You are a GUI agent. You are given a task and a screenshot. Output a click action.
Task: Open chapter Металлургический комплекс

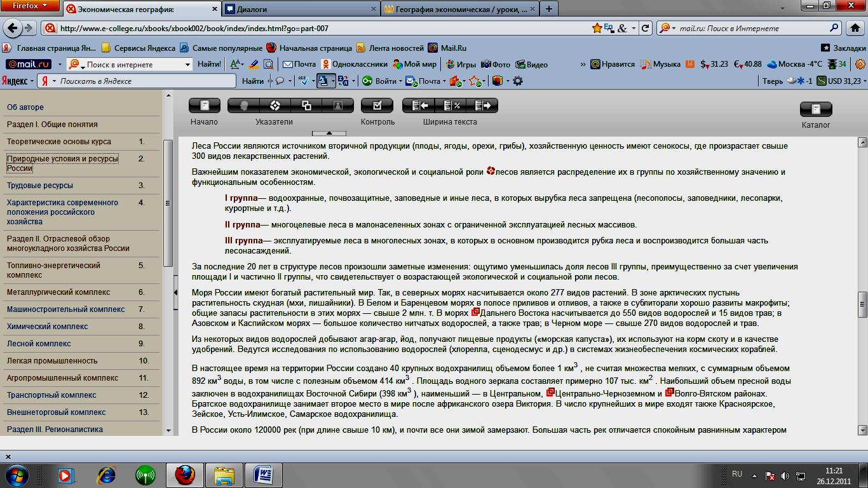point(58,292)
